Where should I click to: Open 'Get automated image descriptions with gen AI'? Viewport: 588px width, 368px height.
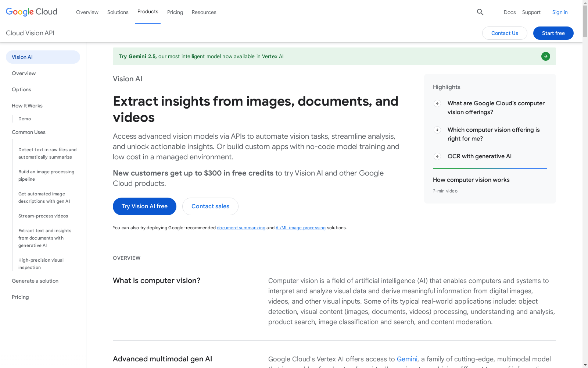[44, 198]
